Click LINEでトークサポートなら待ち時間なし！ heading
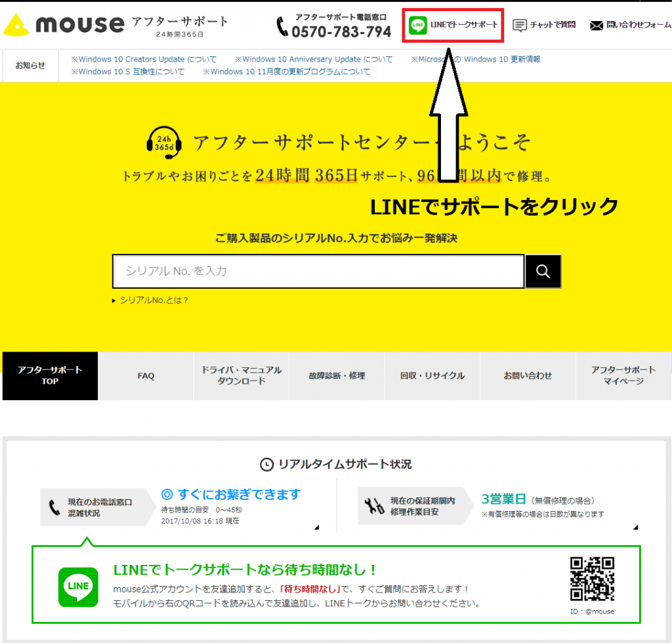Viewport: 672px width, 643px height. coord(245,570)
